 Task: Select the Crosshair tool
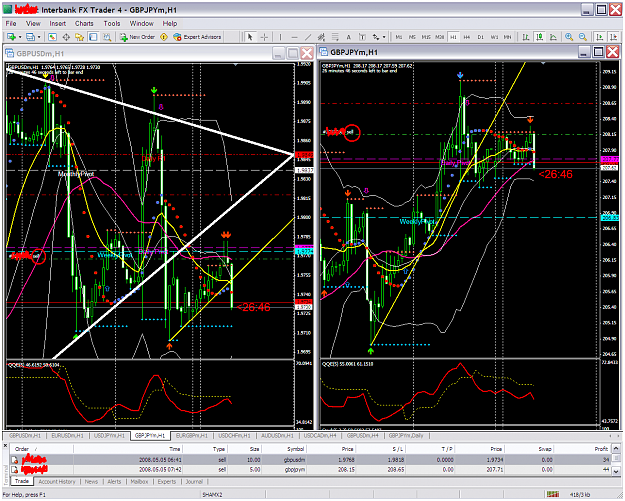coord(264,37)
